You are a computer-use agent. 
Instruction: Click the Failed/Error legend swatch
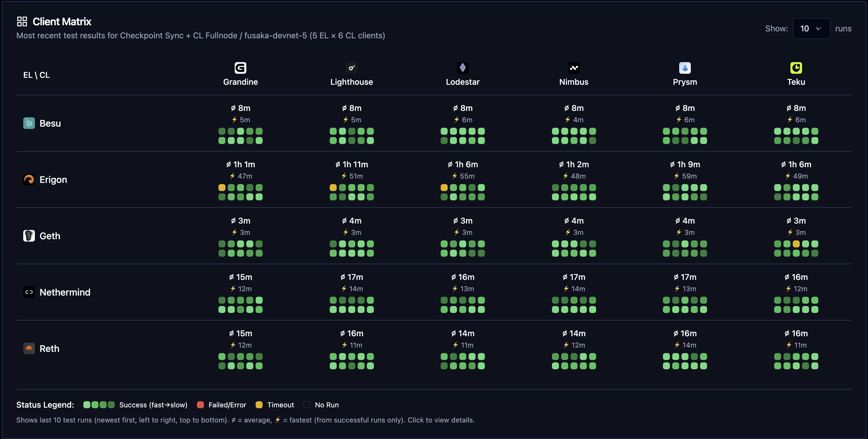[200, 405]
